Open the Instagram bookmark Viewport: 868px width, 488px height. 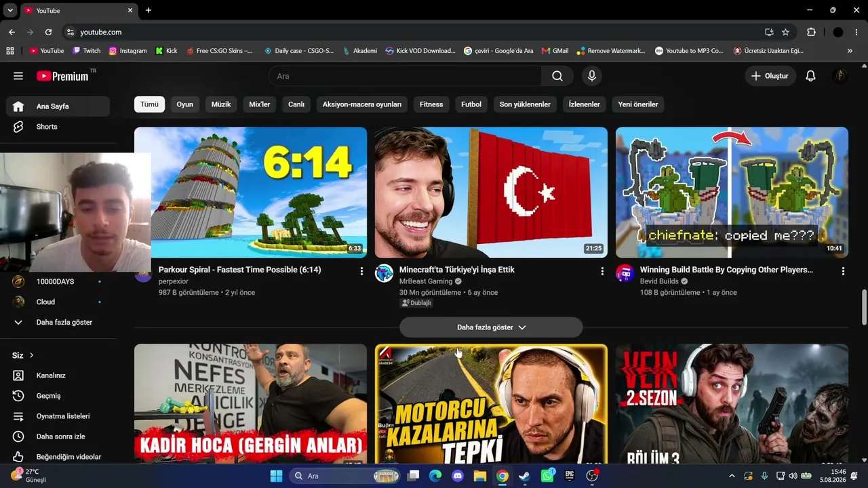[127, 51]
